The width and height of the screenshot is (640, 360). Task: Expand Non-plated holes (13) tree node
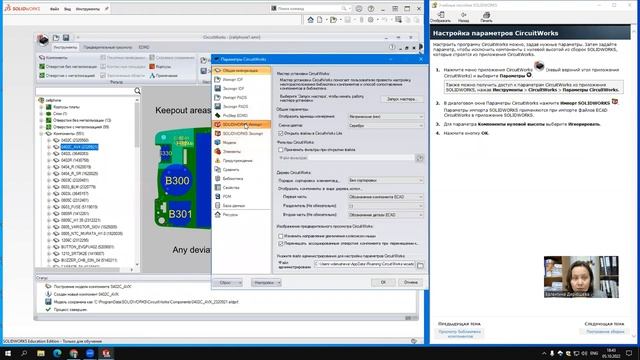(x=41, y=120)
